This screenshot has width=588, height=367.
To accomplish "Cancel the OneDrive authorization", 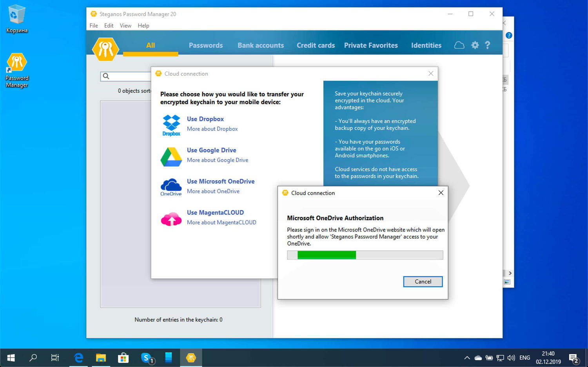I will click(423, 282).
